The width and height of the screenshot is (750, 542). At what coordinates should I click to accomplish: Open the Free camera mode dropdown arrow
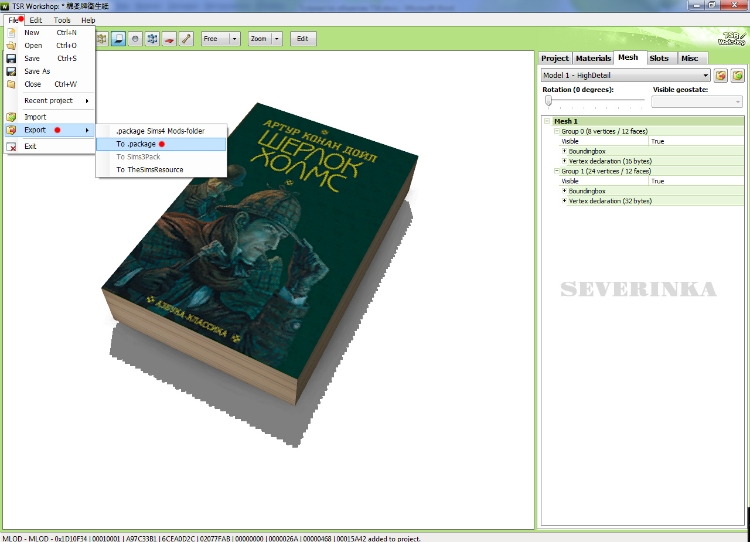point(234,39)
